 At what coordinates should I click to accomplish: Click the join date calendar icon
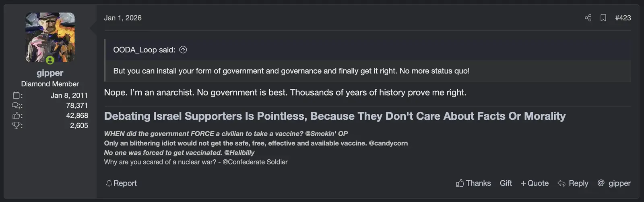point(17,96)
